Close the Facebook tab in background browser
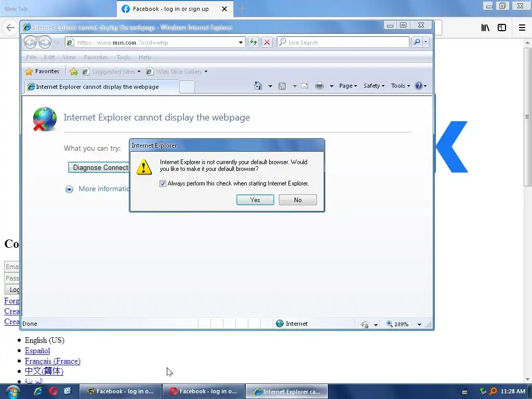This screenshot has width=532, height=399. [x=224, y=9]
